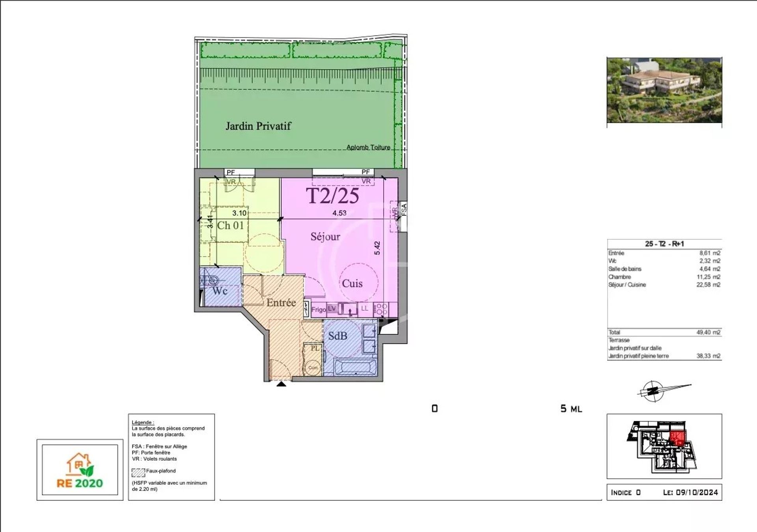Click the '25 - T2 - R+1' table header
Screen dimensions: 757x532
[x=664, y=244]
